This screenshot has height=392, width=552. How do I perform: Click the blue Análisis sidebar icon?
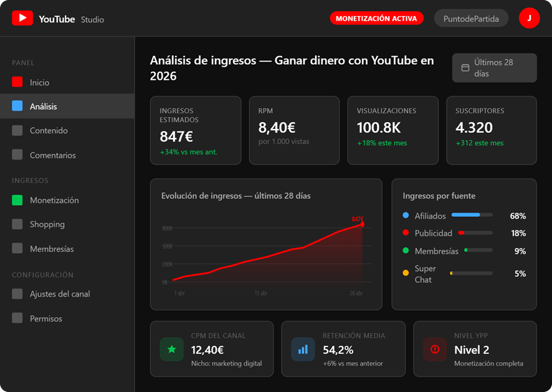17,106
